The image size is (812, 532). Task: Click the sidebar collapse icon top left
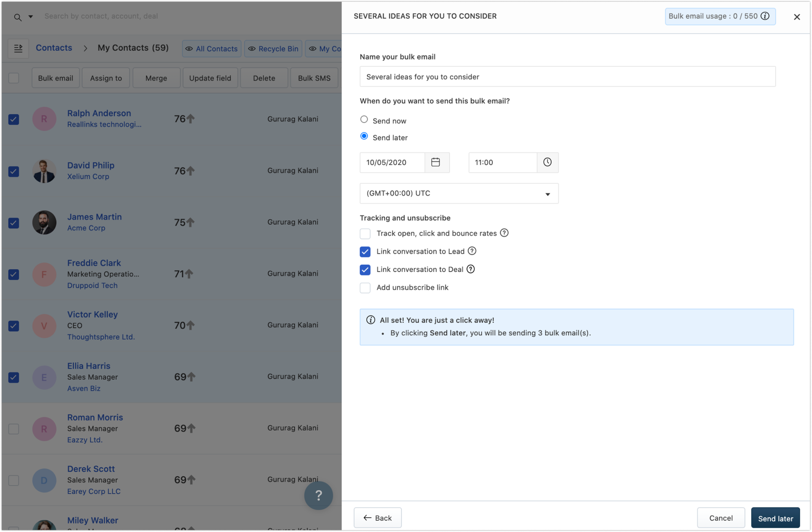pos(18,48)
